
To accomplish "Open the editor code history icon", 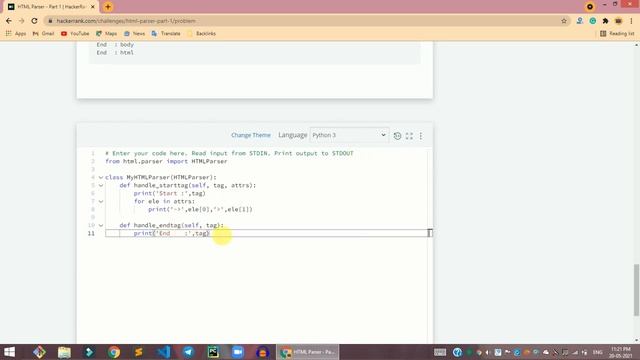I will point(397,136).
